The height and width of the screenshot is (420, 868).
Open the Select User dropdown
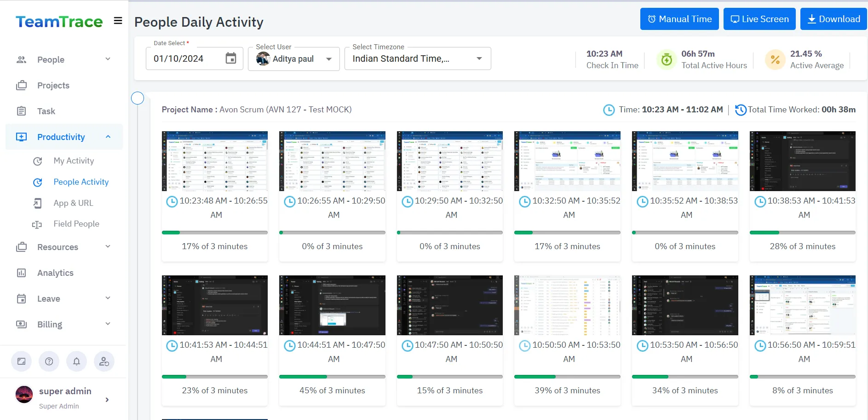point(293,59)
